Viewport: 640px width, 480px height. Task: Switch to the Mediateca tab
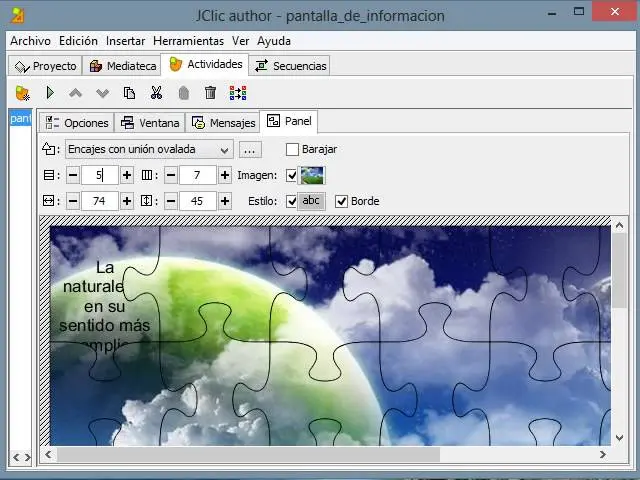pyautogui.click(x=122, y=66)
